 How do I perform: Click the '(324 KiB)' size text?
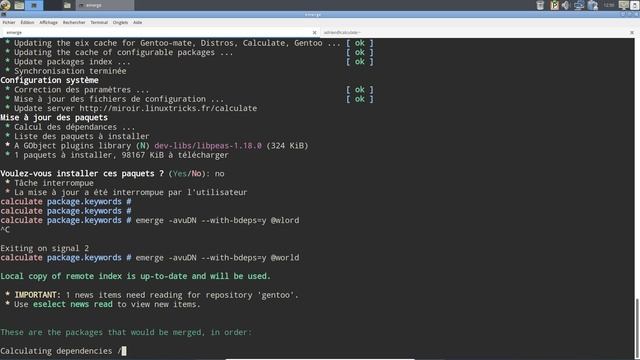(287, 146)
